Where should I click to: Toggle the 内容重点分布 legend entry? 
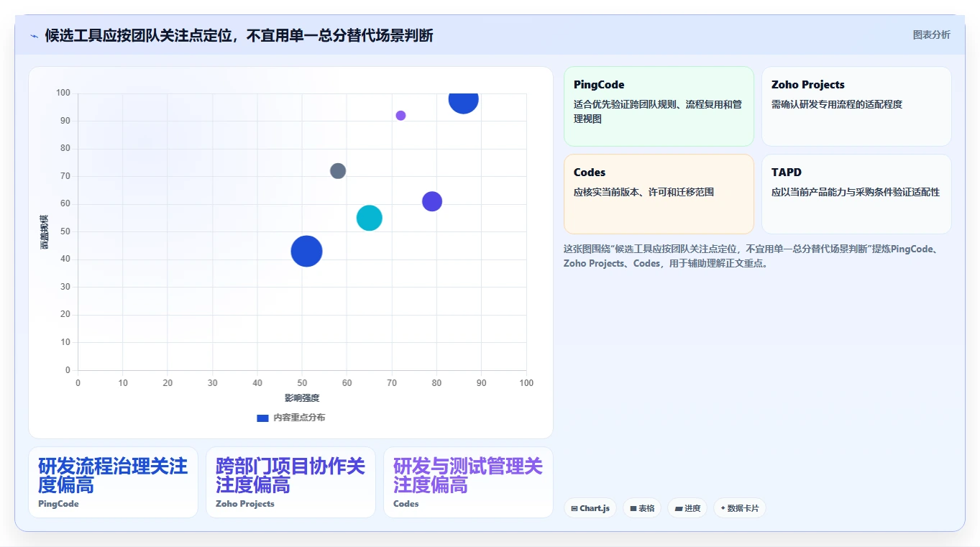tap(290, 418)
